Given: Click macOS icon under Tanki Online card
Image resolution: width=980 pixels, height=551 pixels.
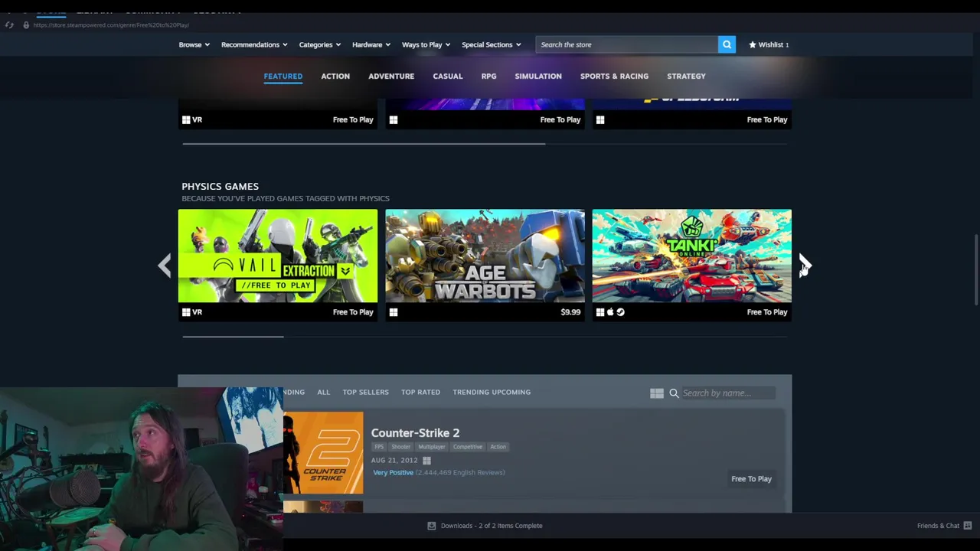Looking at the screenshot, I should [x=610, y=312].
